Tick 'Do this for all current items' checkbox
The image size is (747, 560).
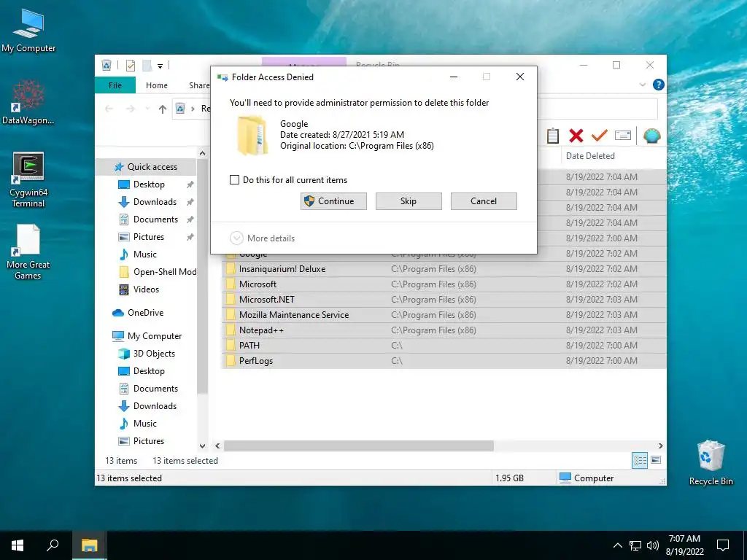(x=234, y=180)
